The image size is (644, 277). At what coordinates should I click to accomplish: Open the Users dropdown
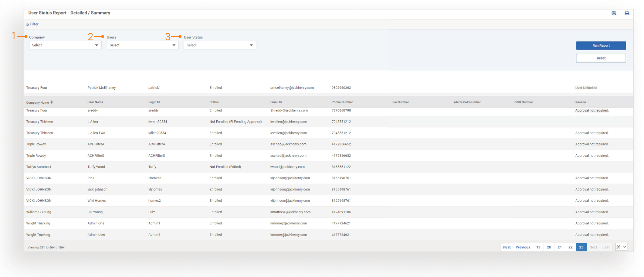(x=142, y=45)
